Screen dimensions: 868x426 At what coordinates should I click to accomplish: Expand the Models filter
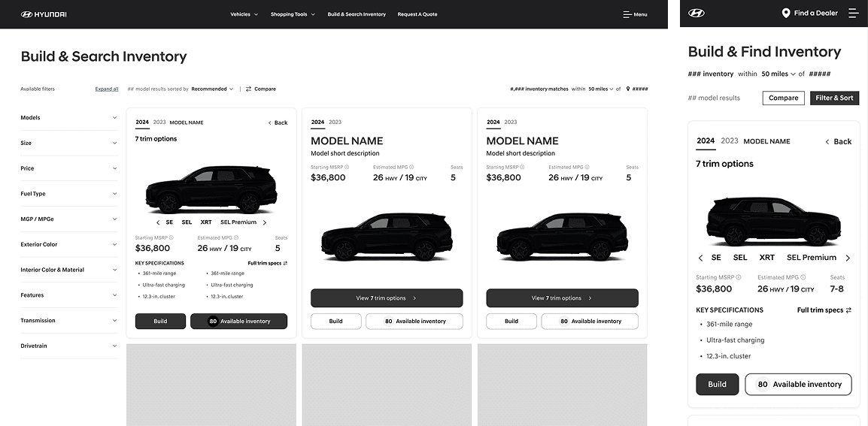69,118
